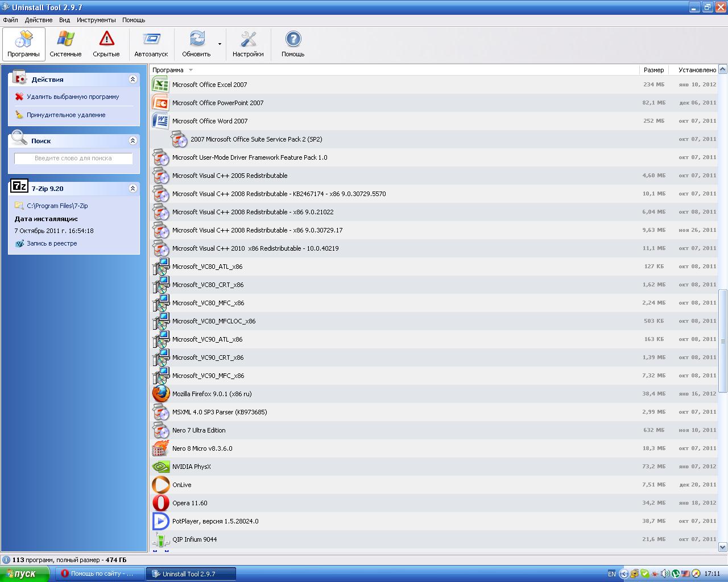Select Visual C++ 2010 x86 Redistributable icon
This screenshot has width=728, height=582.
pyautogui.click(x=161, y=248)
